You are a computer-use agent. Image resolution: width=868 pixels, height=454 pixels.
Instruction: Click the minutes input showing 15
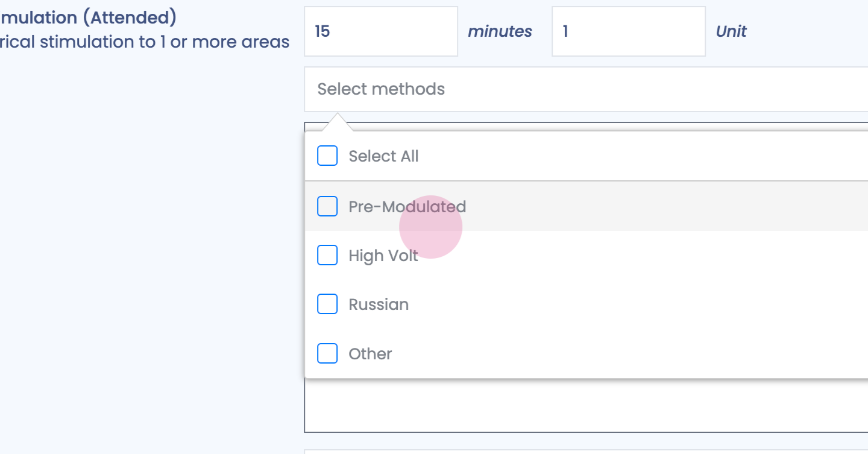point(380,31)
